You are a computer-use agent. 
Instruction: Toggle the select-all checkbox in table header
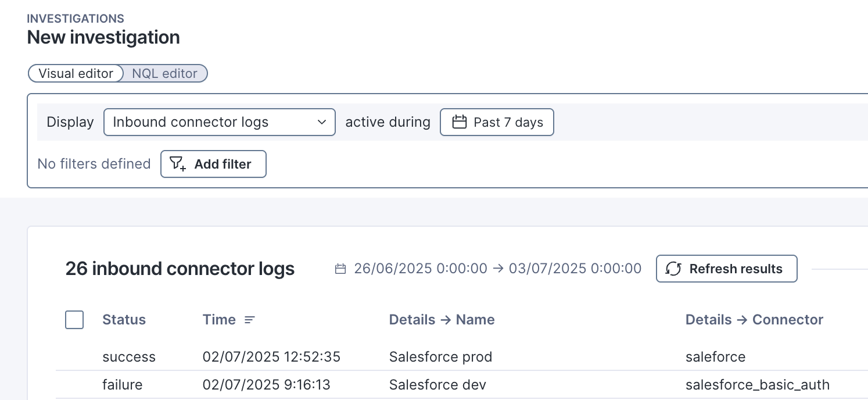(74, 320)
